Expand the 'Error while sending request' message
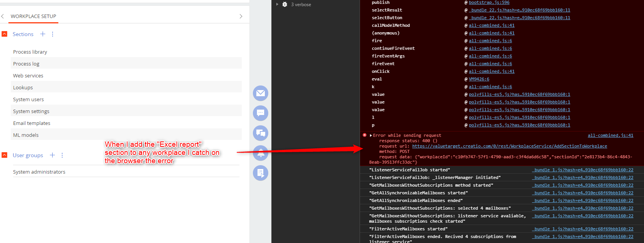 371,135
